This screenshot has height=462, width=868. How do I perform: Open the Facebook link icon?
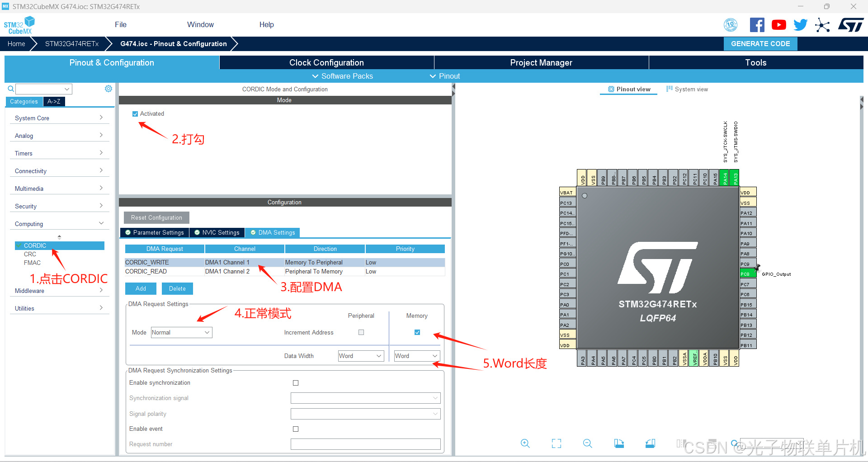[757, 25]
